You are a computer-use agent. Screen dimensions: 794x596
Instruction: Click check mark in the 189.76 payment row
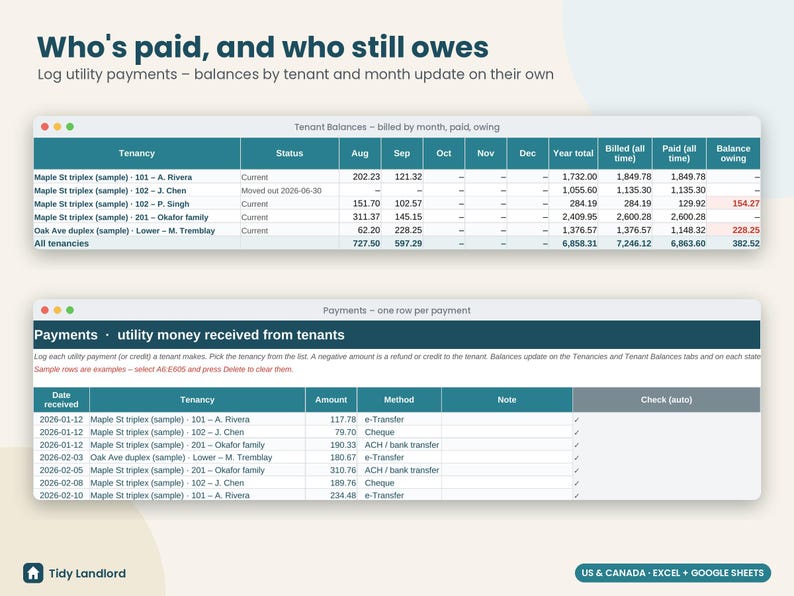[x=576, y=483]
